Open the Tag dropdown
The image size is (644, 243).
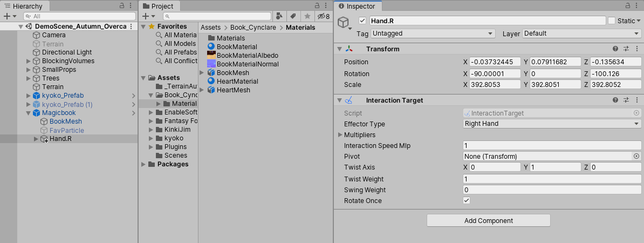pos(433,33)
